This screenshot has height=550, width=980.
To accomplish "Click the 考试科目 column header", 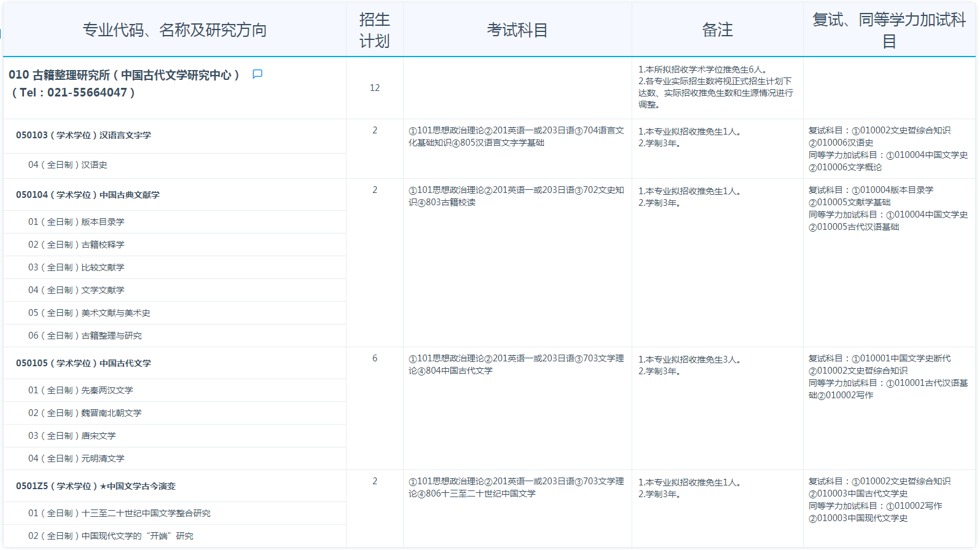I will pyautogui.click(x=517, y=30).
